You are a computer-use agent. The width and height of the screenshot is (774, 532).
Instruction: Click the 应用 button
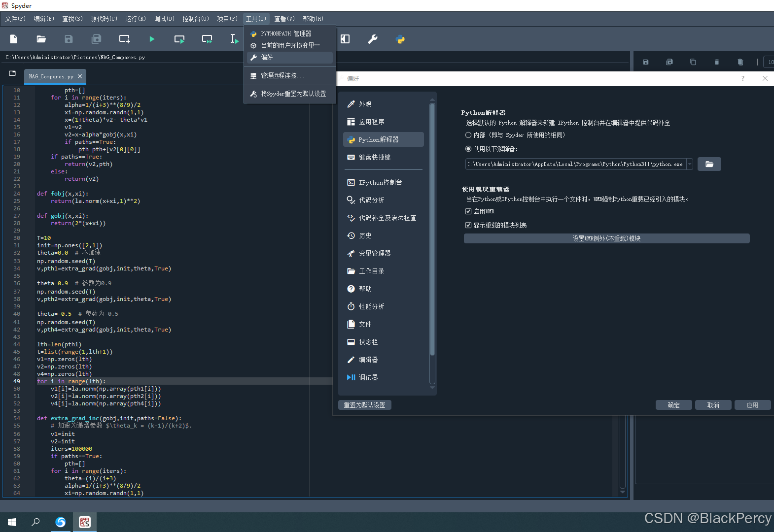point(753,405)
